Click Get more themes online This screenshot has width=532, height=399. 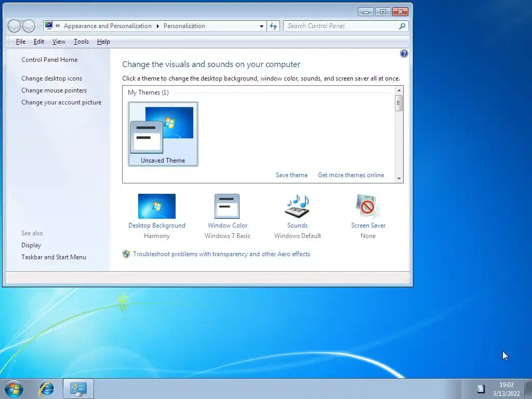[351, 175]
